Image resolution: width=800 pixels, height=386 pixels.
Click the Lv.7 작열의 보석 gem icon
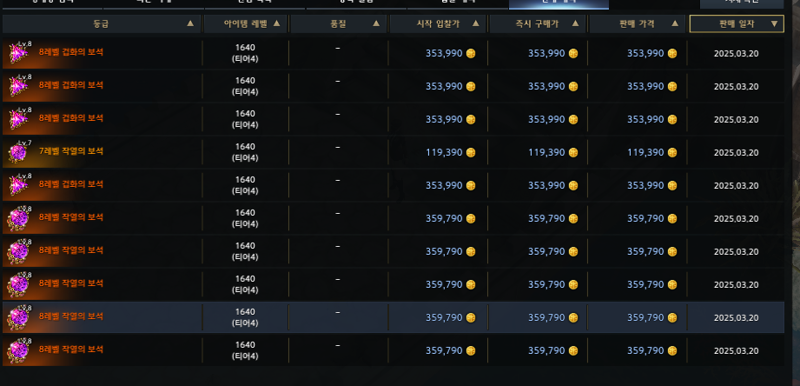click(x=18, y=152)
